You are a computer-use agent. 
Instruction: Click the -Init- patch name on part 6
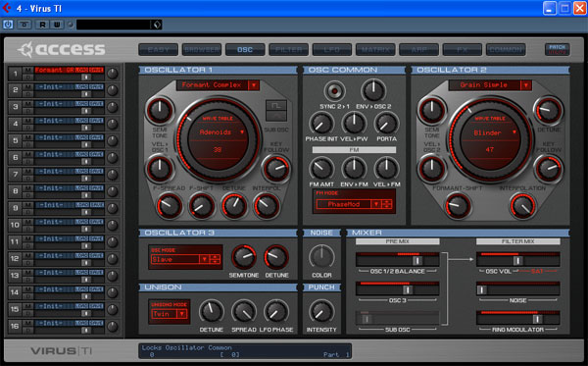coord(54,154)
